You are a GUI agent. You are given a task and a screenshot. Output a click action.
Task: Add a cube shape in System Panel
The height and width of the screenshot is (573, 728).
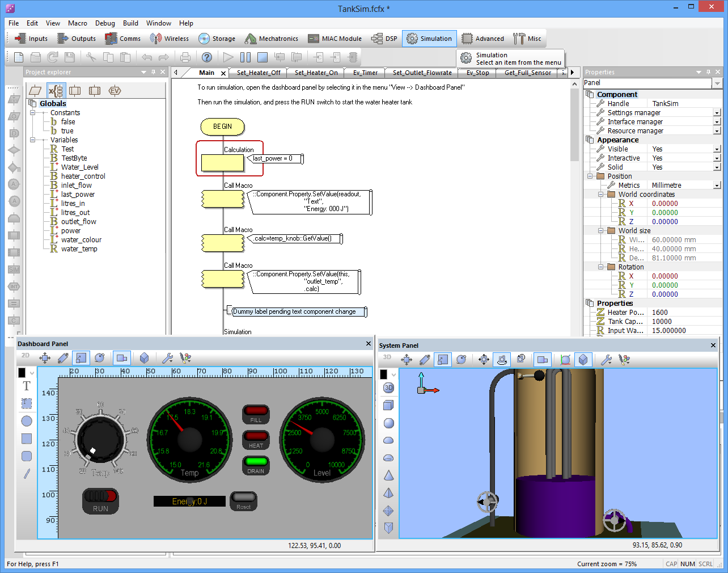point(388,405)
